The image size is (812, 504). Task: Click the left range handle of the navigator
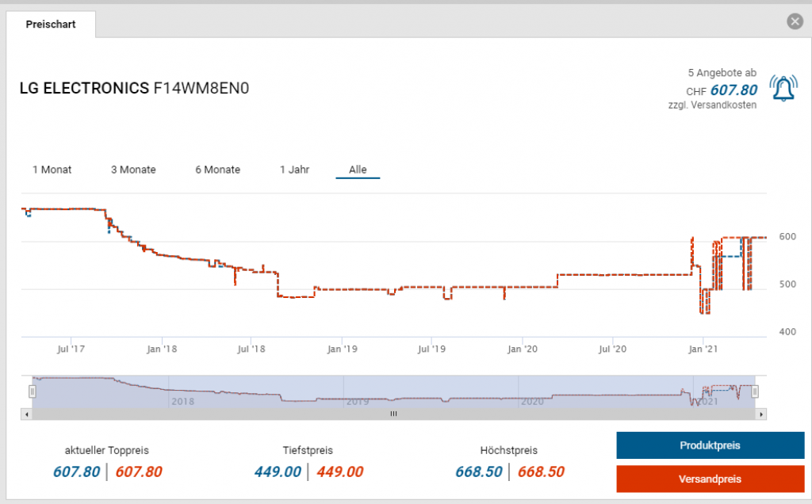coord(33,391)
